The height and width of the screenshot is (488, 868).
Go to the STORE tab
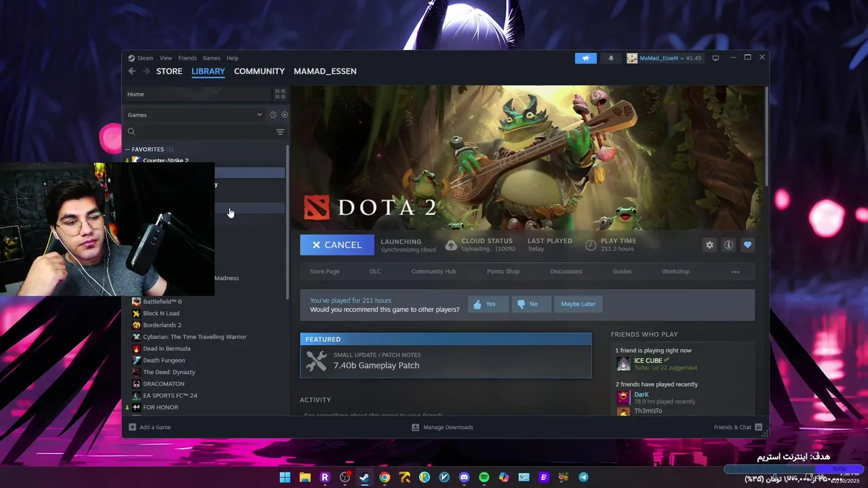point(170,71)
